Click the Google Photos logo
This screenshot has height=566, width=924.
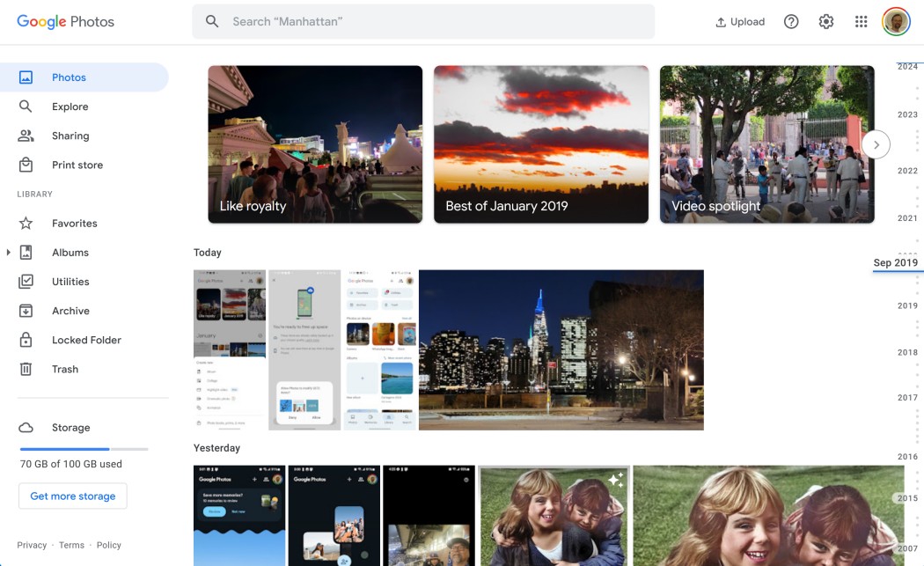(x=65, y=22)
